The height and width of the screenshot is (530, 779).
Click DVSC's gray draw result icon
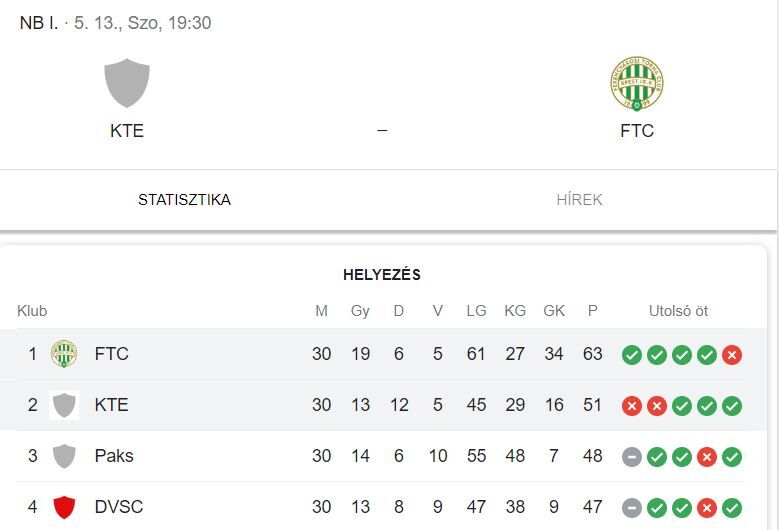click(x=632, y=508)
